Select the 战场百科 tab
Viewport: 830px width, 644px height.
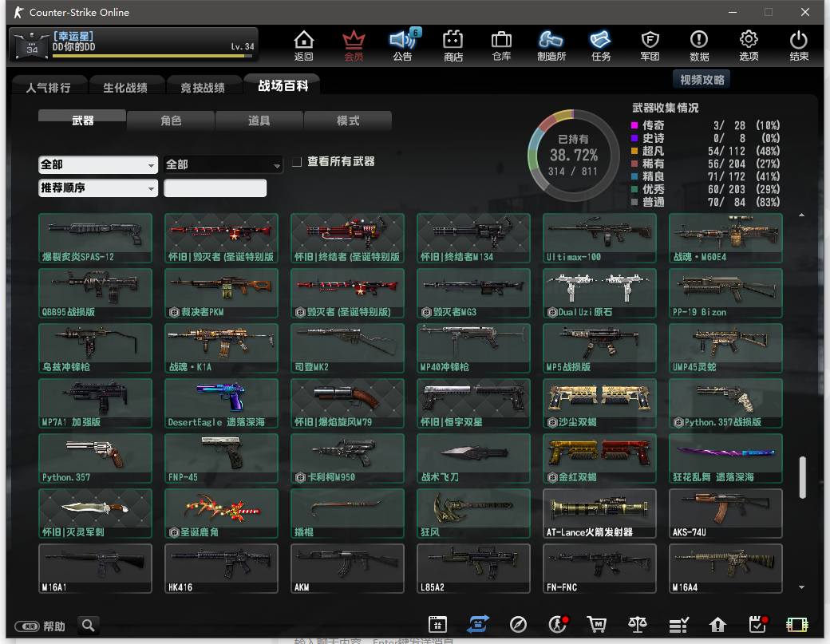[283, 85]
